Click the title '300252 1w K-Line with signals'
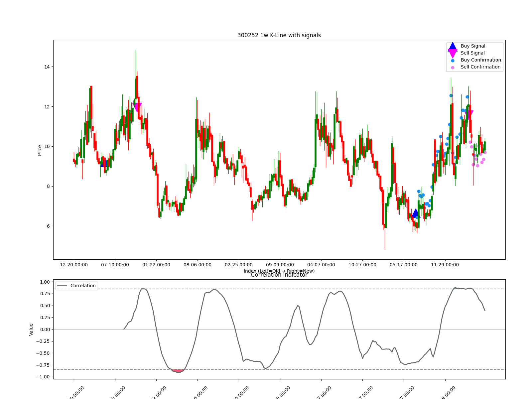 point(279,35)
